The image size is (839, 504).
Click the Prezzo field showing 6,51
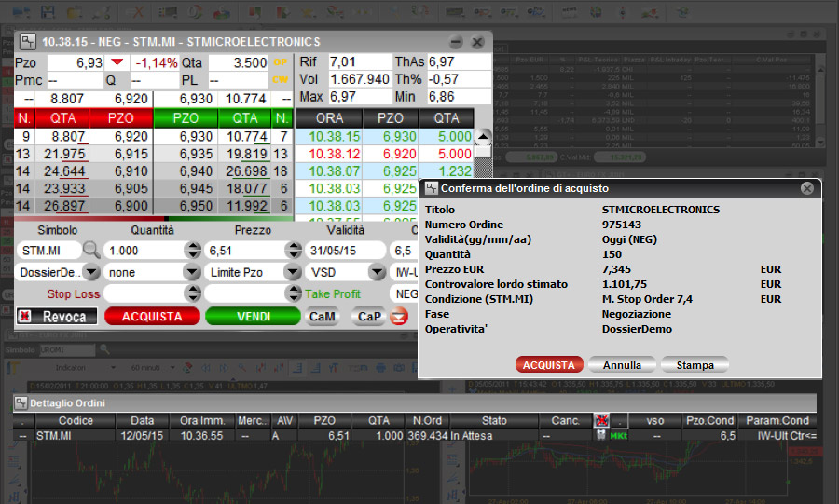[x=244, y=250]
